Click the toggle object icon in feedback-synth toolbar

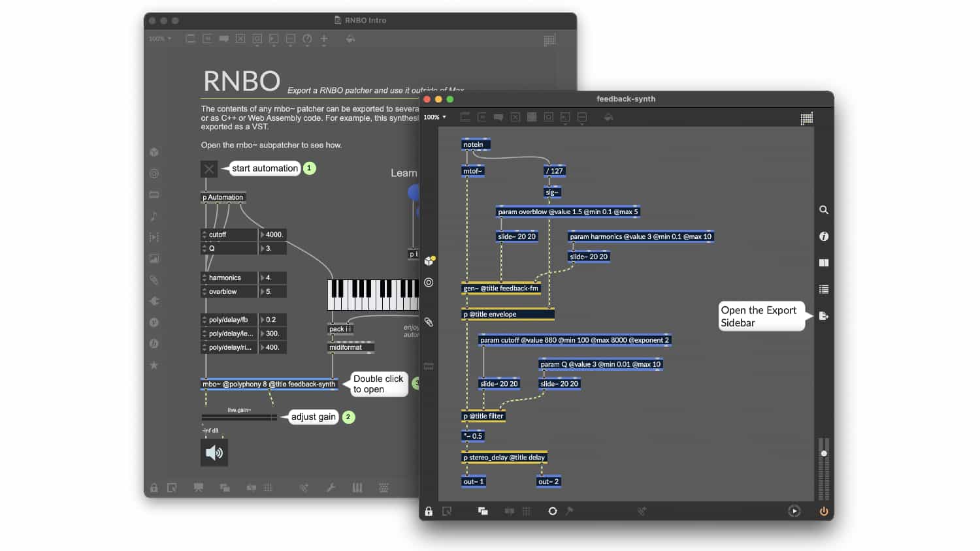point(515,117)
